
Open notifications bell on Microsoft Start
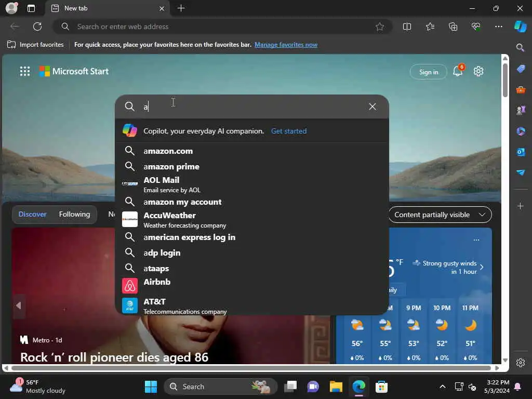458,71
